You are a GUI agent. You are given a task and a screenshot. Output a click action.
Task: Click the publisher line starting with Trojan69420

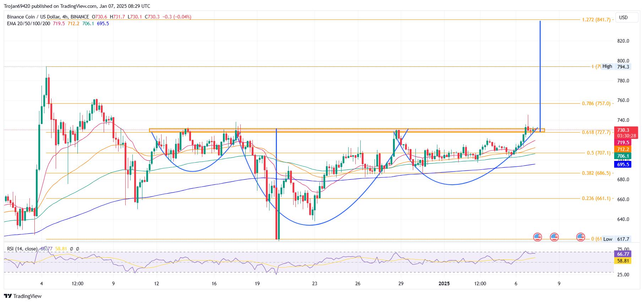tap(77, 6)
